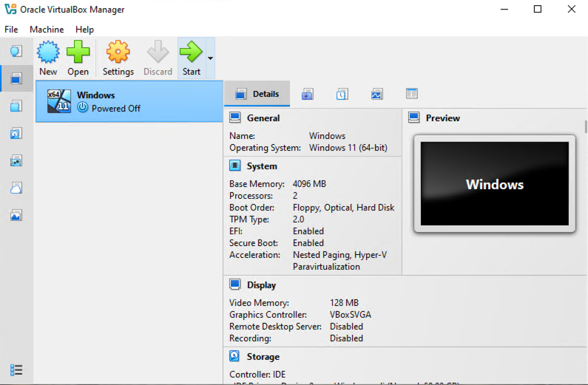
Task: Expand the Start button dropdown arrow
Action: pos(210,58)
